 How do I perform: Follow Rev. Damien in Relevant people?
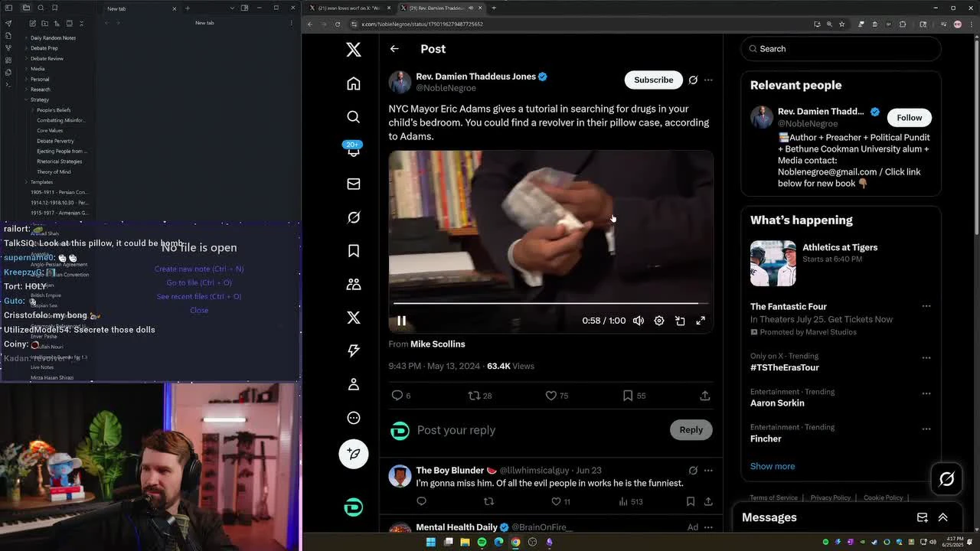click(909, 117)
